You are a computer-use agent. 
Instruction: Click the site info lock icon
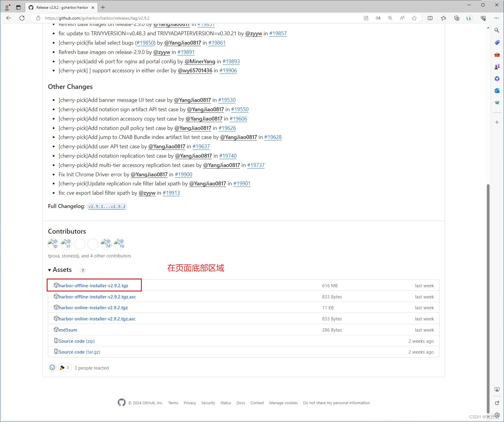38,18
